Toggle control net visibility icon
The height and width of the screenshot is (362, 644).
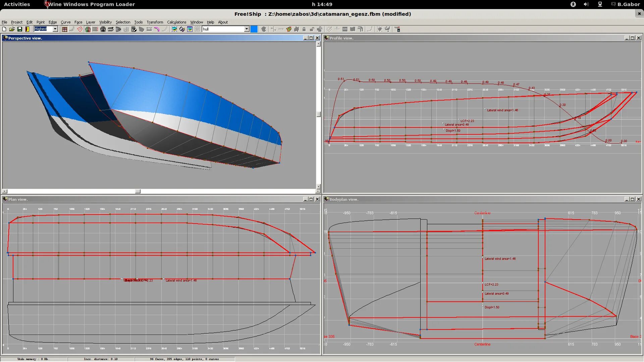65,29
